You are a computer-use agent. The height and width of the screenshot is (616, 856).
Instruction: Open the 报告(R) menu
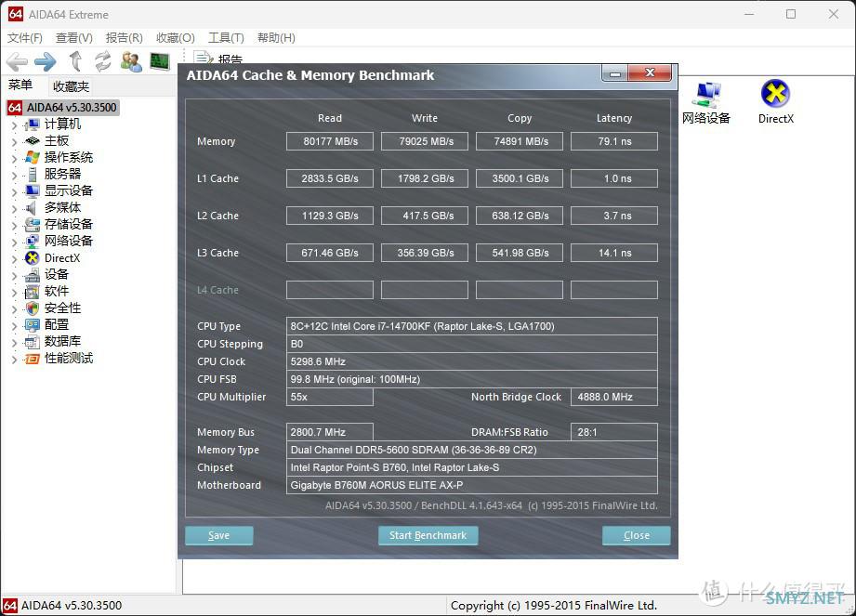124,38
